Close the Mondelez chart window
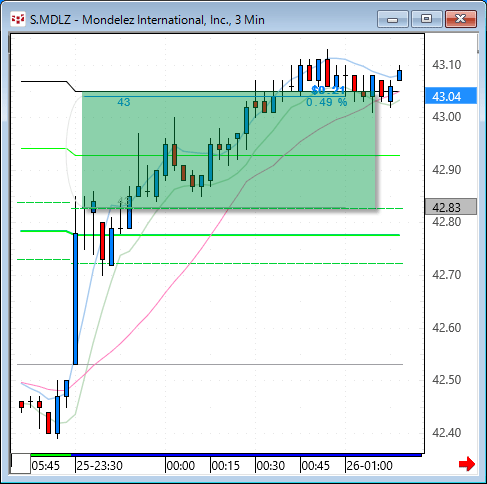Screen dimensions: 487x484 461,19
